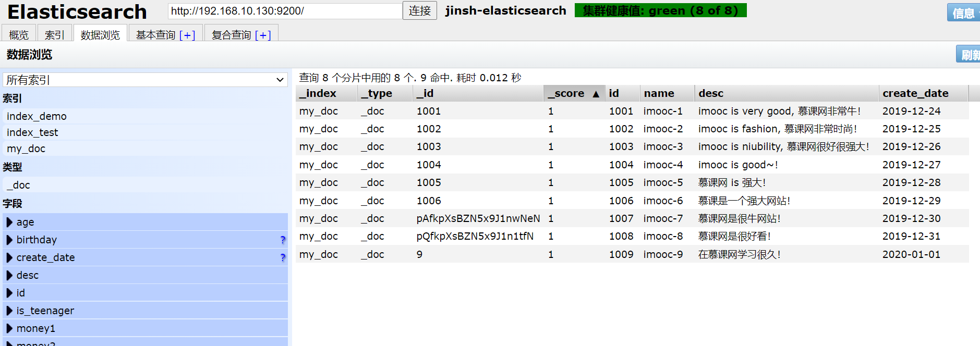Click the _score column sort arrow

click(x=596, y=94)
